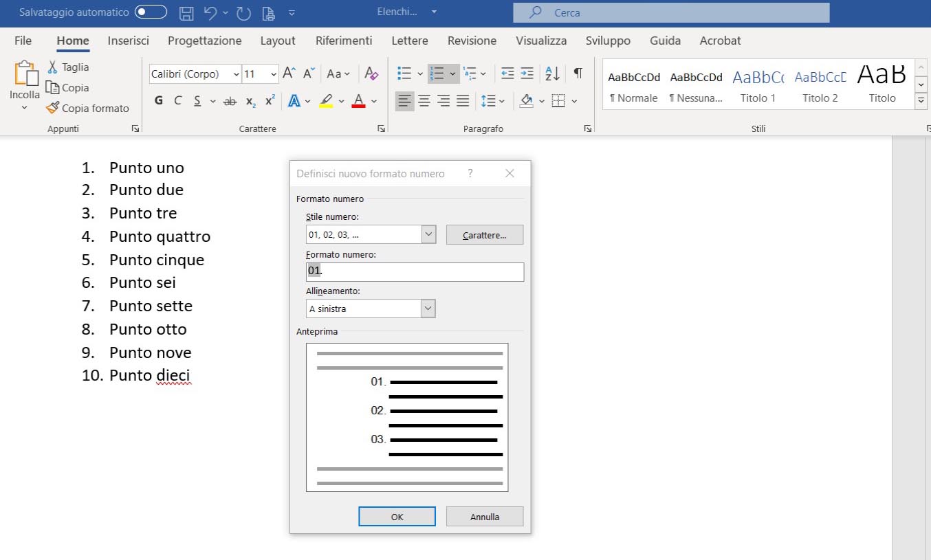The image size is (931, 560).
Task: Toggle the underline S formatting button
Action: tap(197, 101)
